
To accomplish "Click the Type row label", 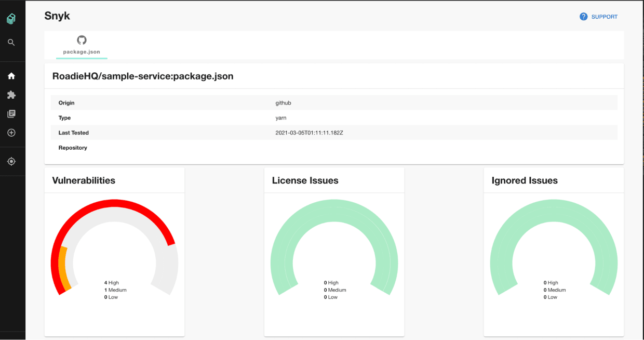I will point(64,118).
